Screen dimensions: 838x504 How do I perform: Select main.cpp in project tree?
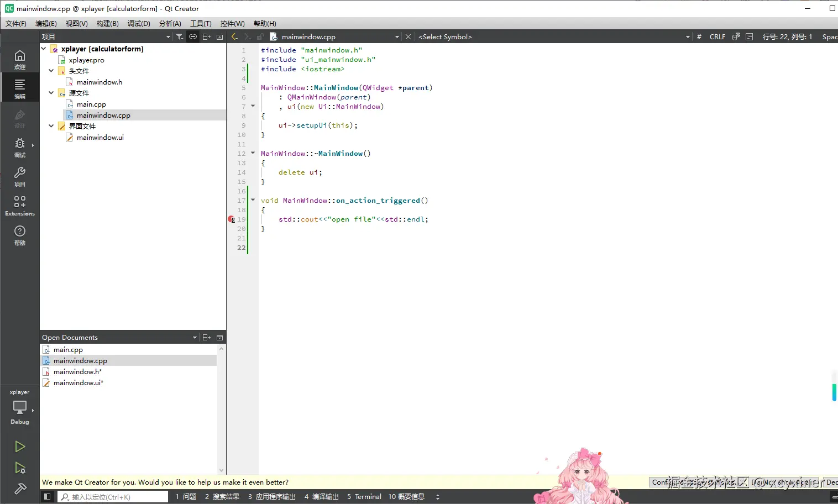(91, 104)
